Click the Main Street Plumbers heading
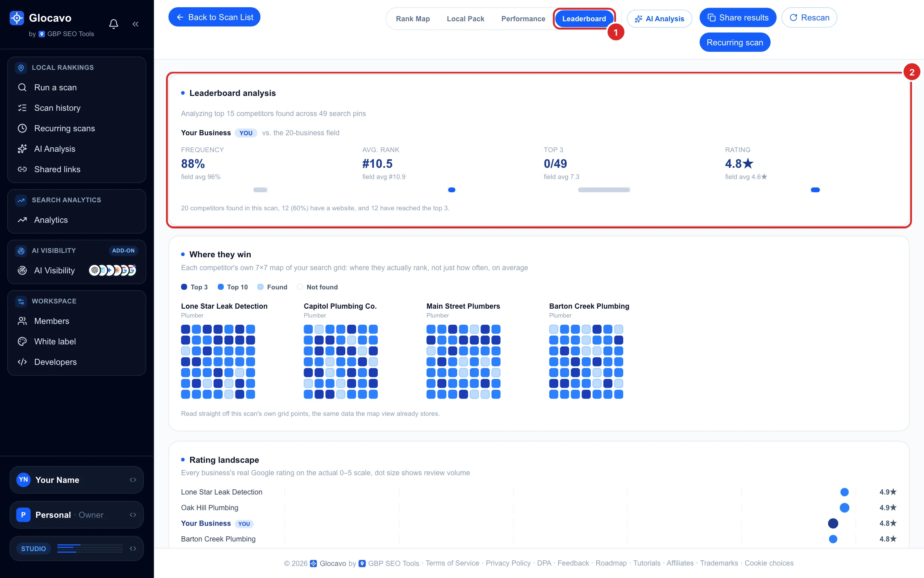 pyautogui.click(x=463, y=306)
